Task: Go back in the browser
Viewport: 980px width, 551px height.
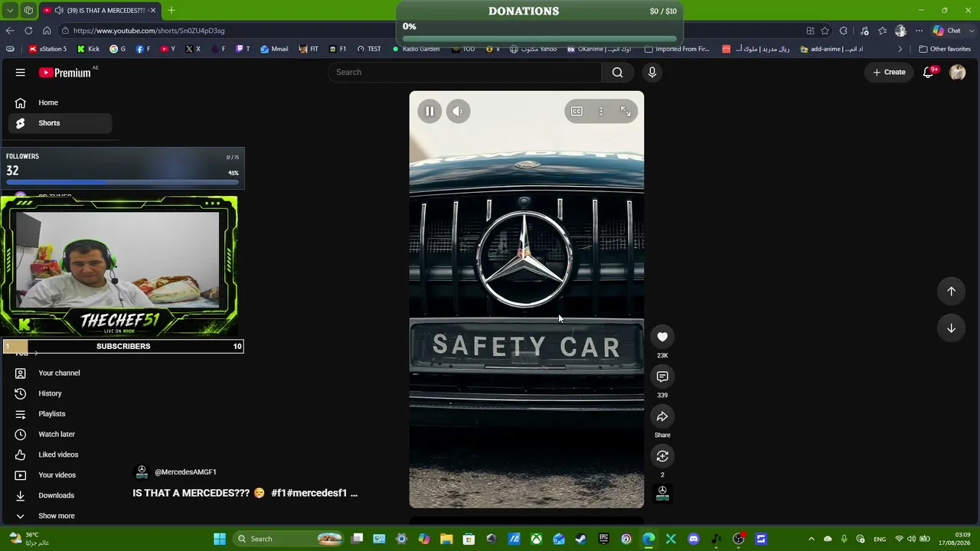Action: tap(10, 31)
